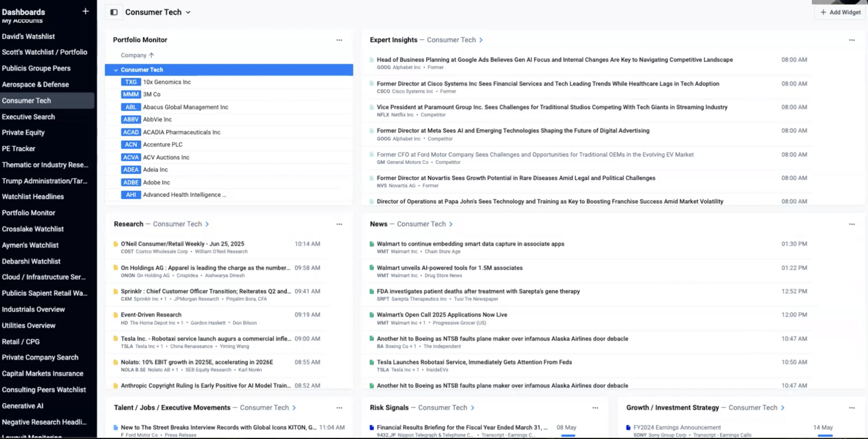Viewport: 868px width, 439px height.
Task: Select the Adobe Inc row in Portfolio Monitor
Action: [x=156, y=182]
